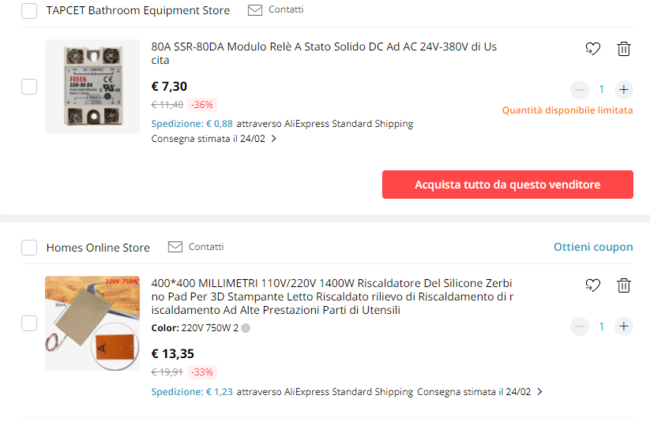Select all TAPCET Bathroom Equipment Store items

[29, 11]
